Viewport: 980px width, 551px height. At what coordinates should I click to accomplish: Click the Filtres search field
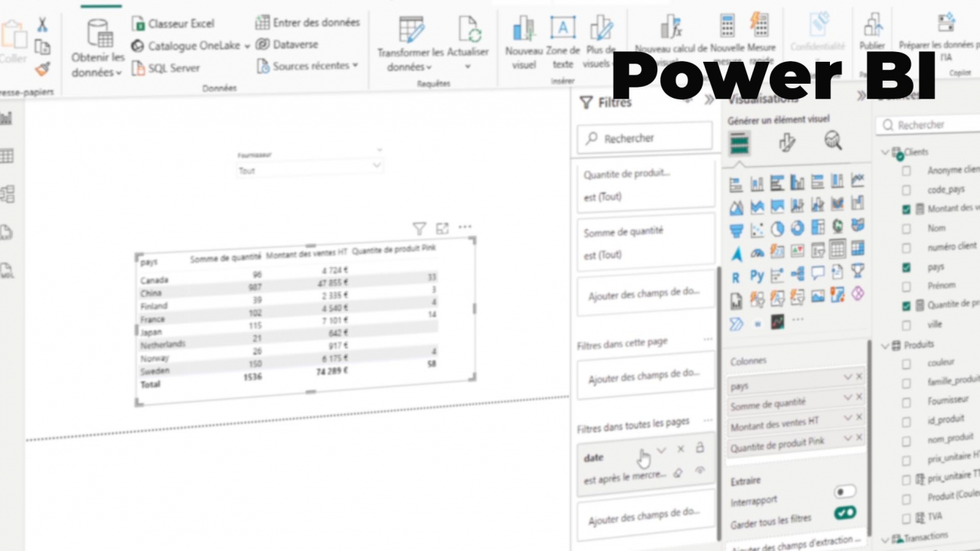(645, 138)
